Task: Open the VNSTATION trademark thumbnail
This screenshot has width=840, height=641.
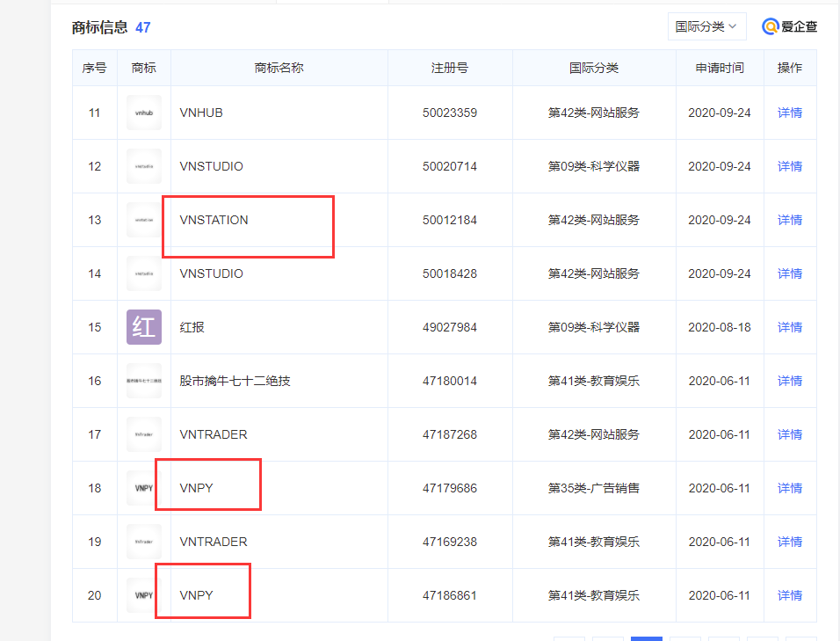Action: click(x=143, y=220)
